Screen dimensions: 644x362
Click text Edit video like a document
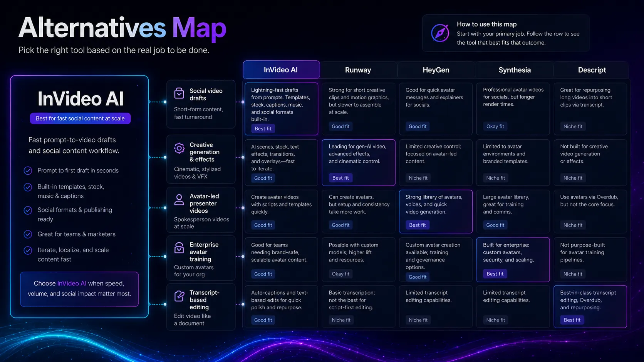coord(192,320)
